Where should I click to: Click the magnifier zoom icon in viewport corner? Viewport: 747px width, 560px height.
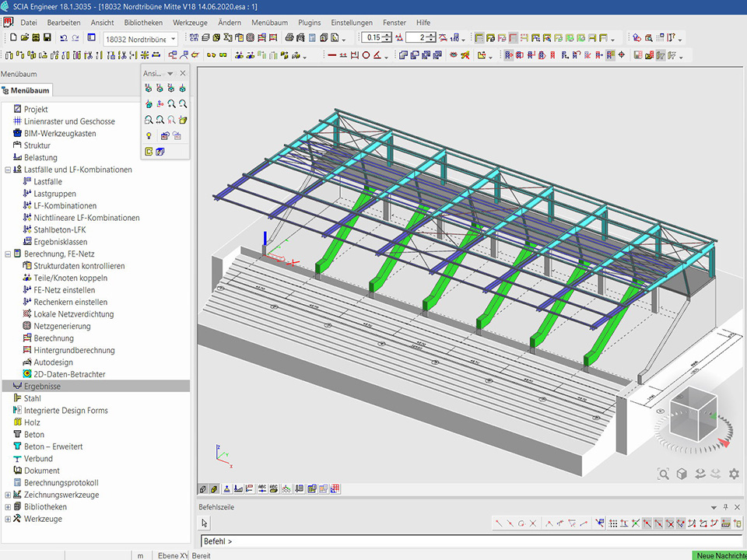click(x=663, y=474)
